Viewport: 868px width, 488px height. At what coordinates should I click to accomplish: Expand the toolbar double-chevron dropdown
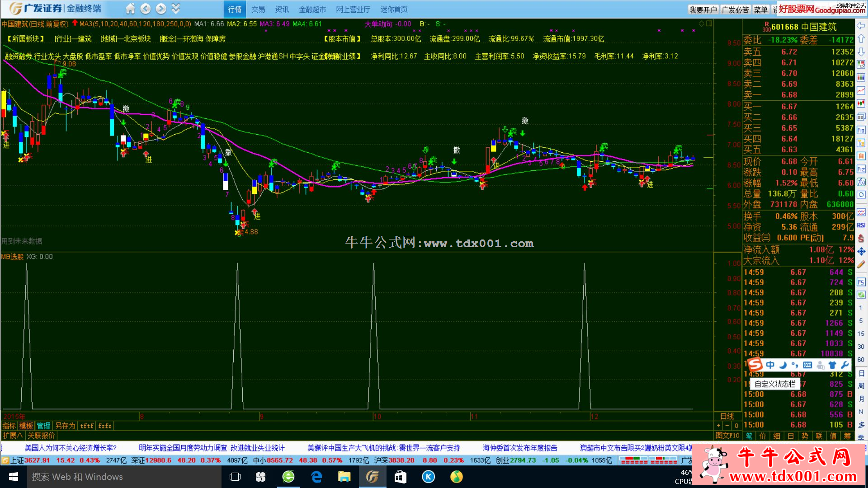176,9
